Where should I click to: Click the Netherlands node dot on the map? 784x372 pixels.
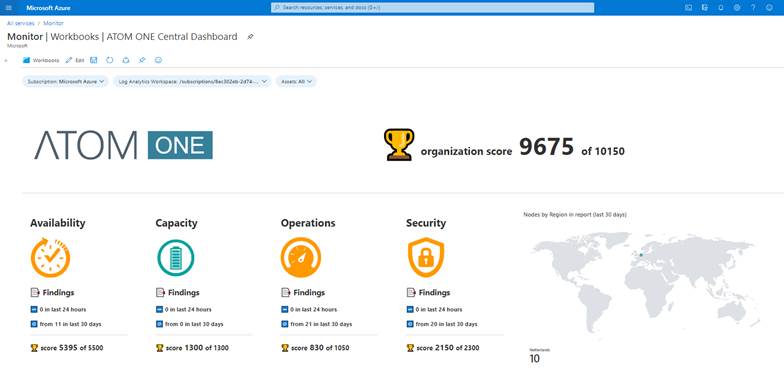(x=641, y=255)
